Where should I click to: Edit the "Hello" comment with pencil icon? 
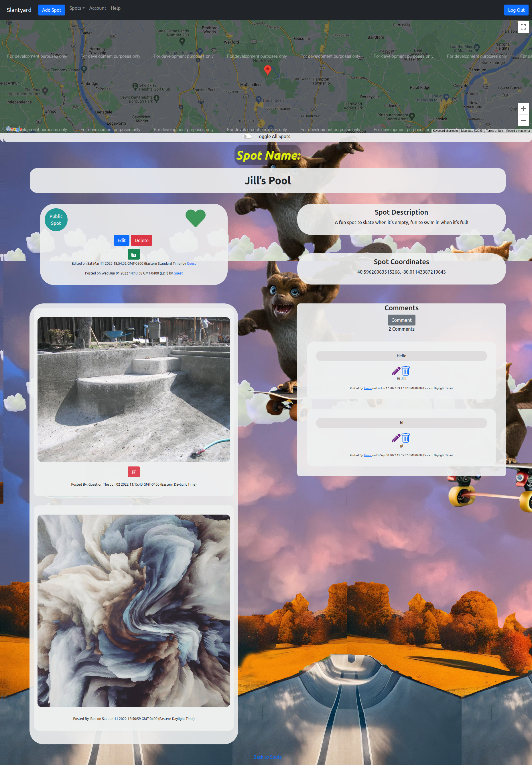coord(396,371)
